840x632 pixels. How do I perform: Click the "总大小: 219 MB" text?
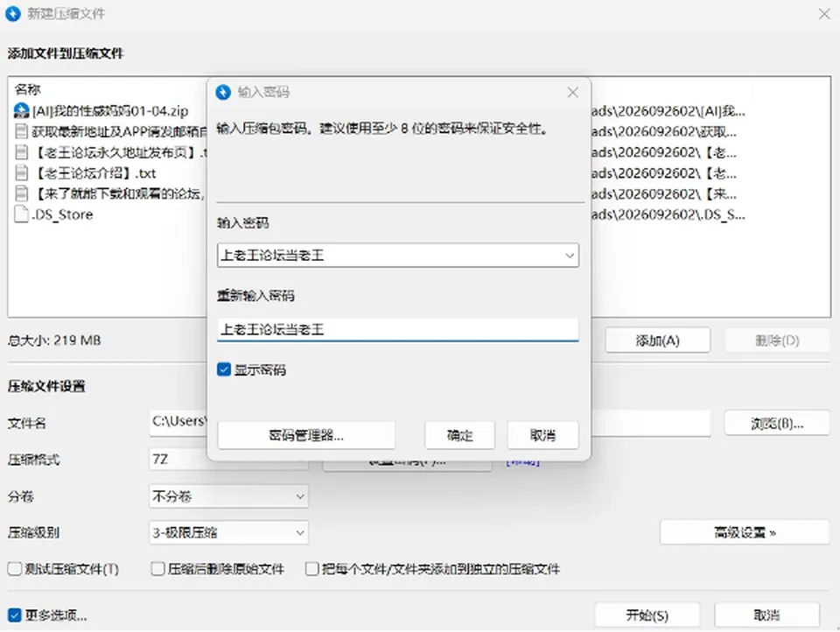tap(54, 341)
